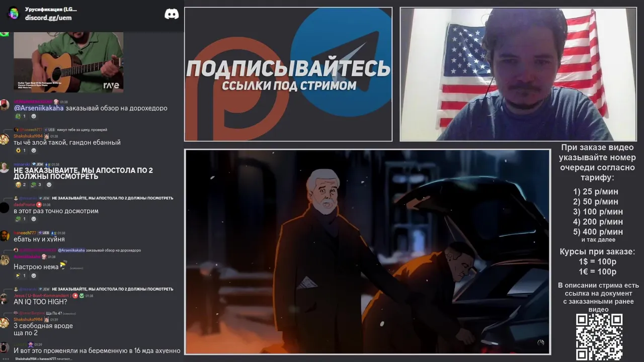Jump to the replied message 'кинул тебе за щеку'
The height and width of the screenshot is (362, 644).
(82, 130)
